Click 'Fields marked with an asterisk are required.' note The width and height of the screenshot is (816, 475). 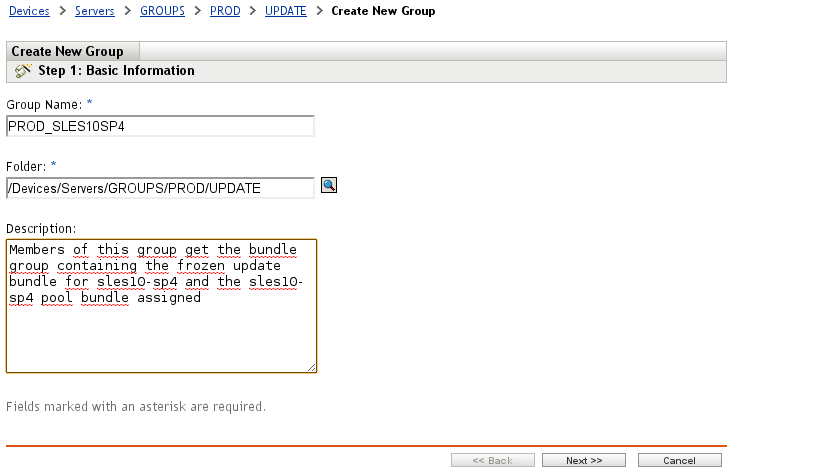136,406
